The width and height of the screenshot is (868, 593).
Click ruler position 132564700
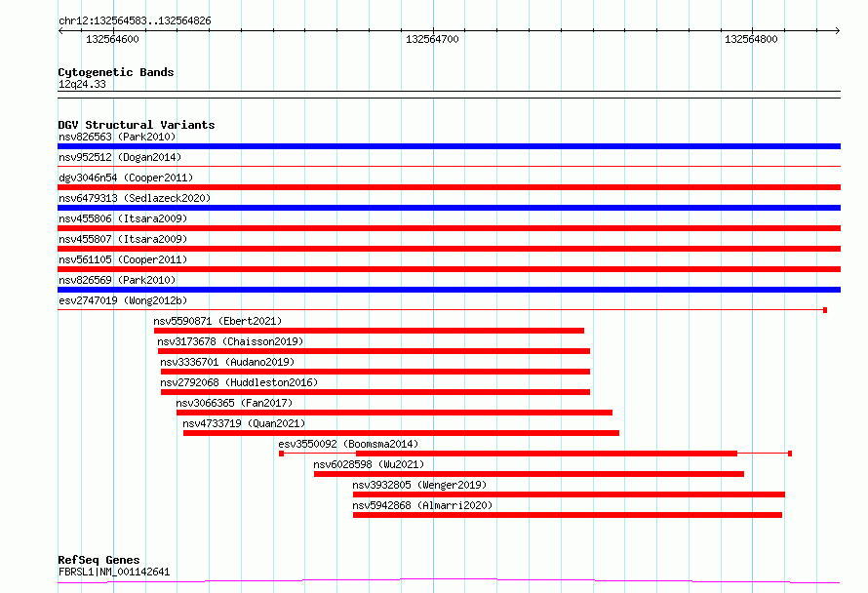[x=432, y=39]
